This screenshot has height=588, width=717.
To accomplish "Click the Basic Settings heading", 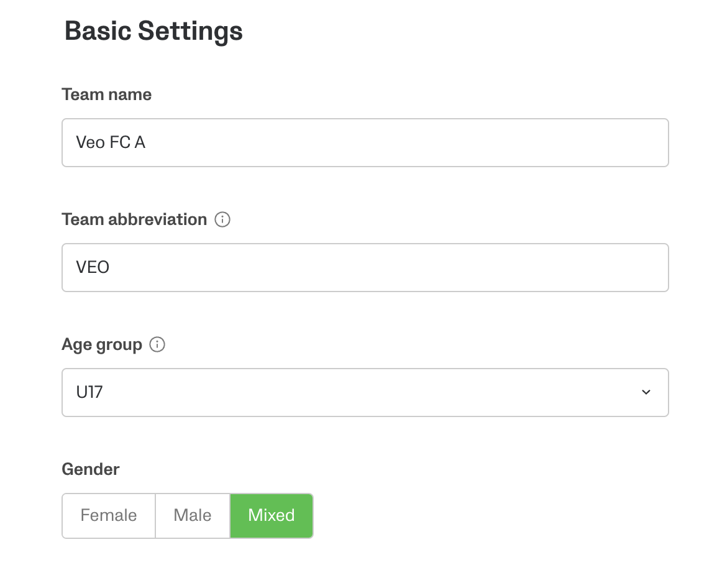I will [153, 31].
